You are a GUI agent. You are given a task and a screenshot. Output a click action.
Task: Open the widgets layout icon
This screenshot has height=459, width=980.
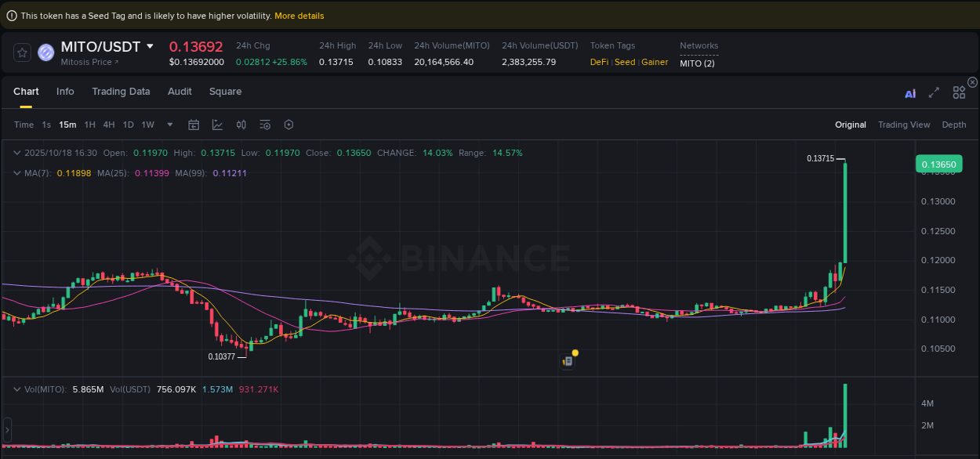[x=959, y=92]
